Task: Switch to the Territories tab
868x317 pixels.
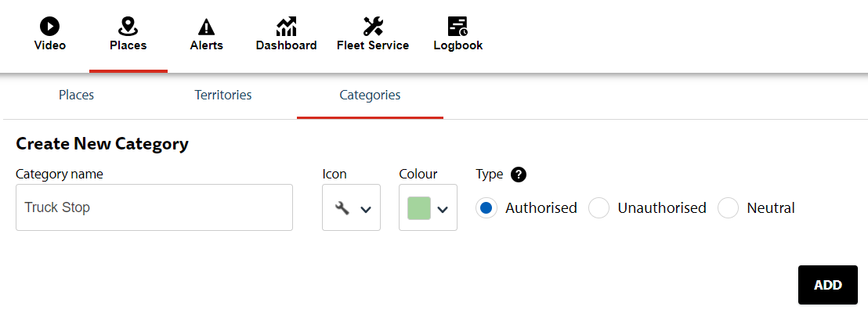Action: [223, 95]
